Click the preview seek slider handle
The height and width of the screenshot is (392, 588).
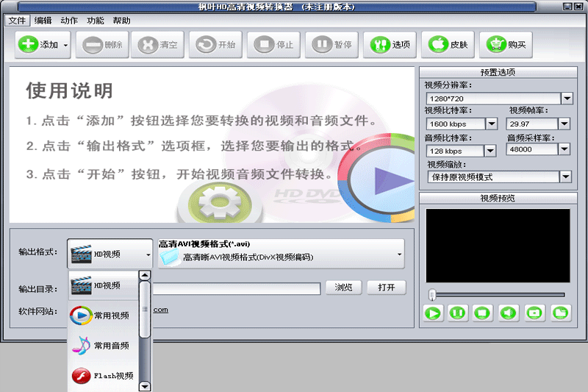432,295
